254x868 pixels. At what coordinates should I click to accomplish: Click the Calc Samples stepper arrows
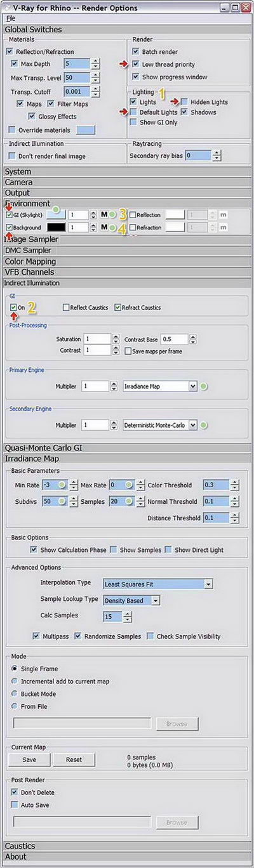(x=128, y=617)
